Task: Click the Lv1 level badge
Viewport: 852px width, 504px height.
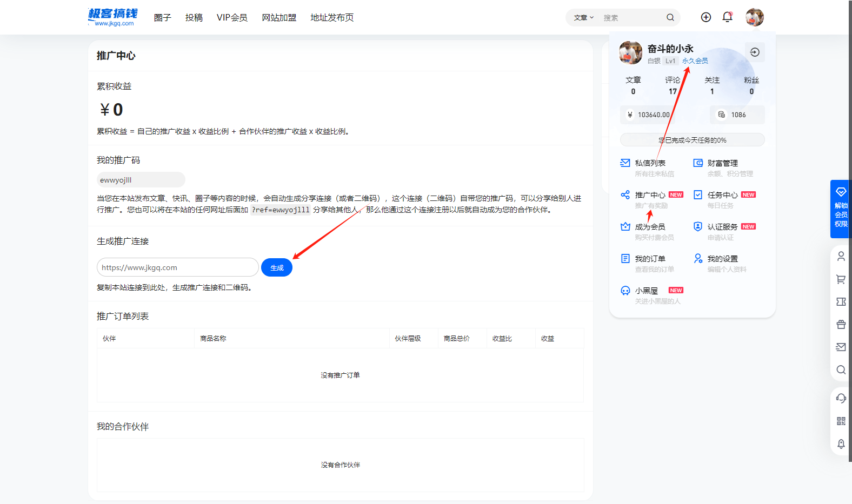Action: point(670,61)
